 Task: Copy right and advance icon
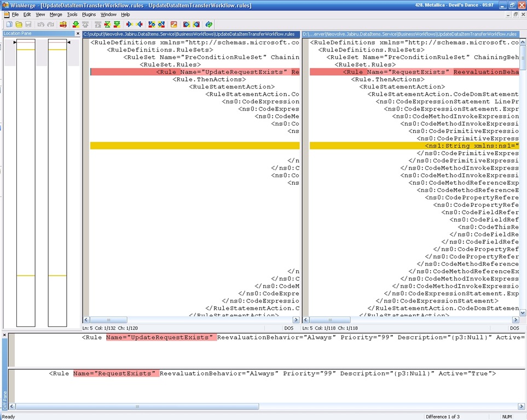pyautogui.click(x=152, y=24)
